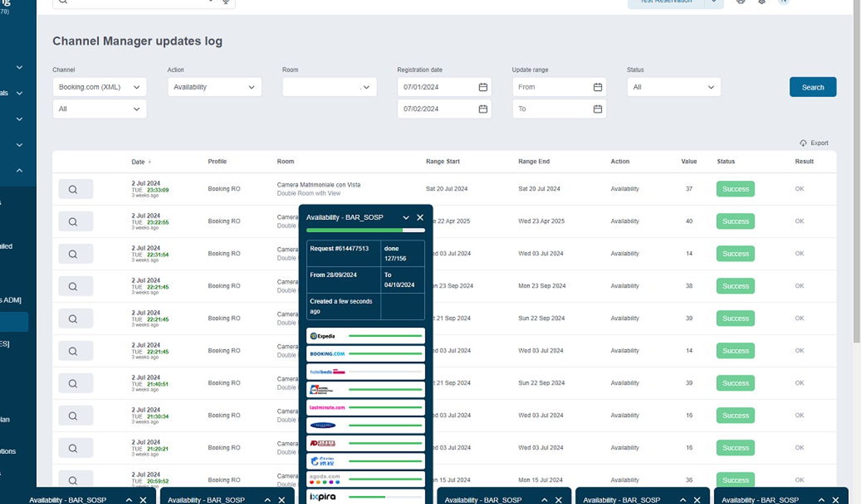This screenshot has width=861, height=504.
Task: Click the sort arrow beside Date header
Action: click(150, 162)
